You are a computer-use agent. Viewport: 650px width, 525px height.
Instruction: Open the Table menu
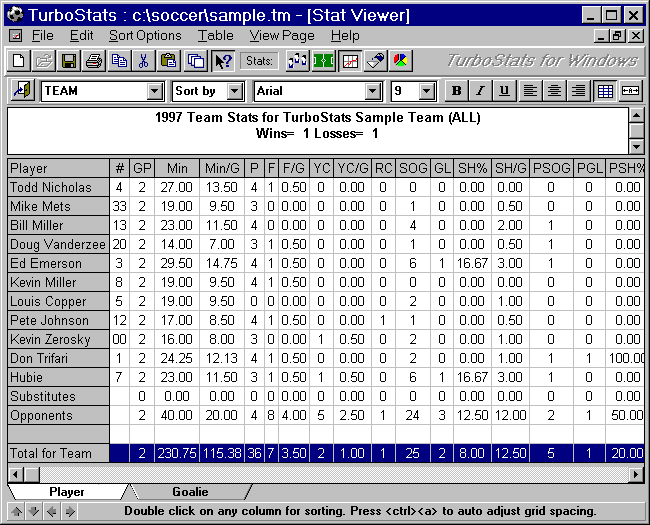(x=215, y=36)
